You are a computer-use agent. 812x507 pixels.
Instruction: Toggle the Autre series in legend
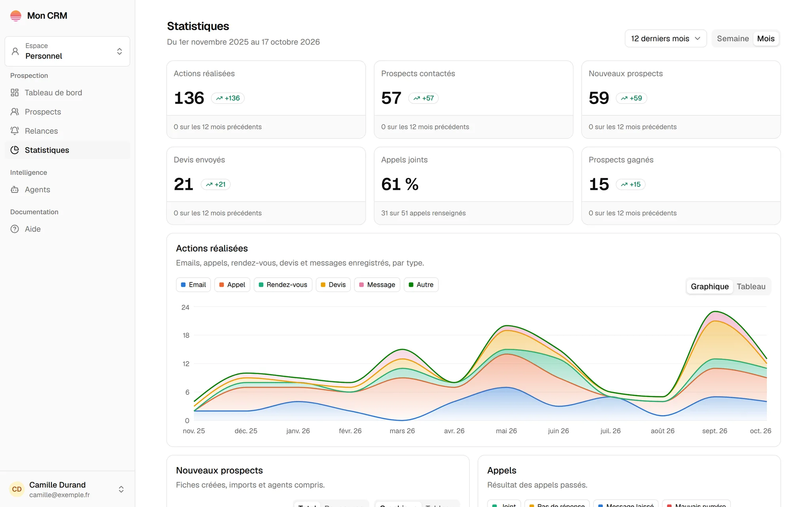pos(421,285)
